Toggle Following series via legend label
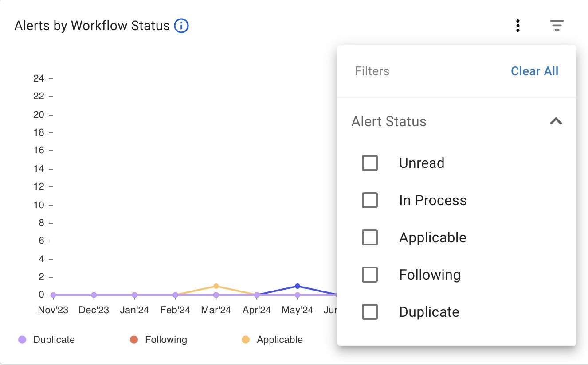 tap(166, 340)
